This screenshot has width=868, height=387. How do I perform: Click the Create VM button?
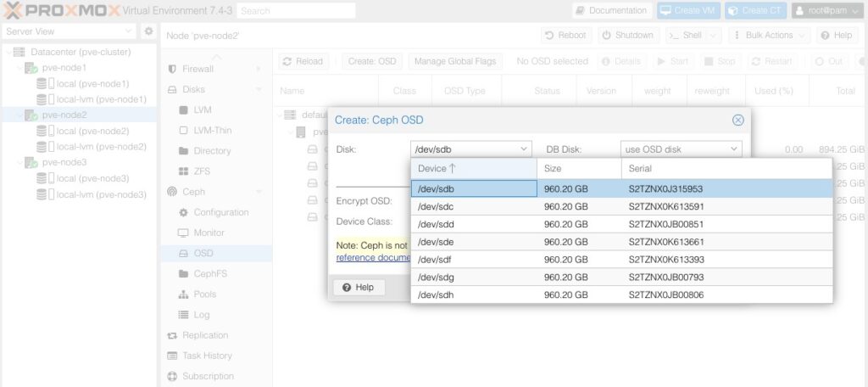(688, 10)
